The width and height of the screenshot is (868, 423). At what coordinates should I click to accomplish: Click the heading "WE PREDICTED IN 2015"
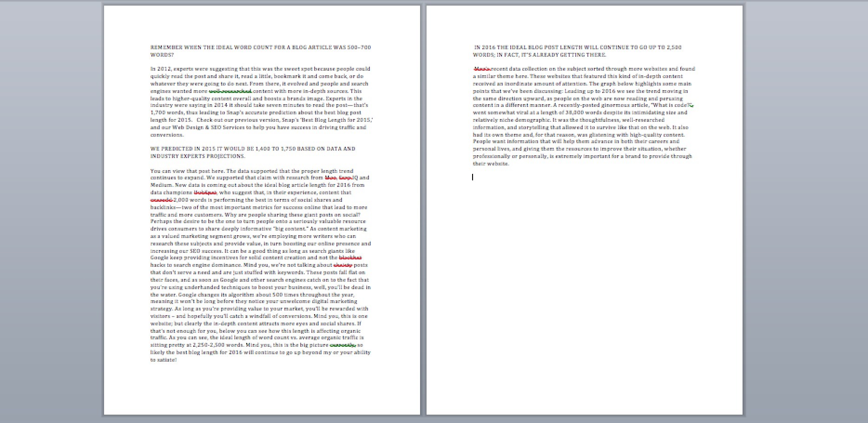(x=252, y=149)
